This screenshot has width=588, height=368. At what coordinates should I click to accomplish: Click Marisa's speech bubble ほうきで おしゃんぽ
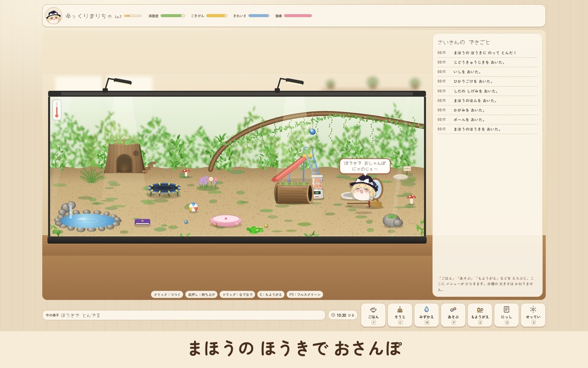[x=365, y=166]
